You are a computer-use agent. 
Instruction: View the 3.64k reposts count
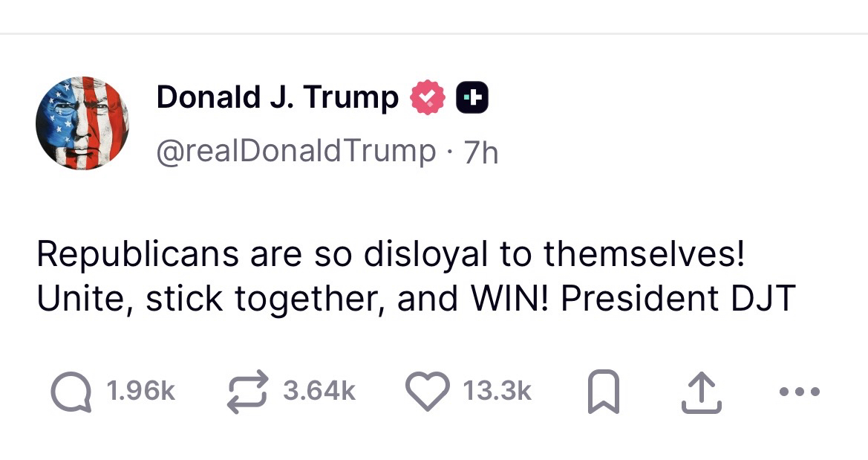pos(319,392)
